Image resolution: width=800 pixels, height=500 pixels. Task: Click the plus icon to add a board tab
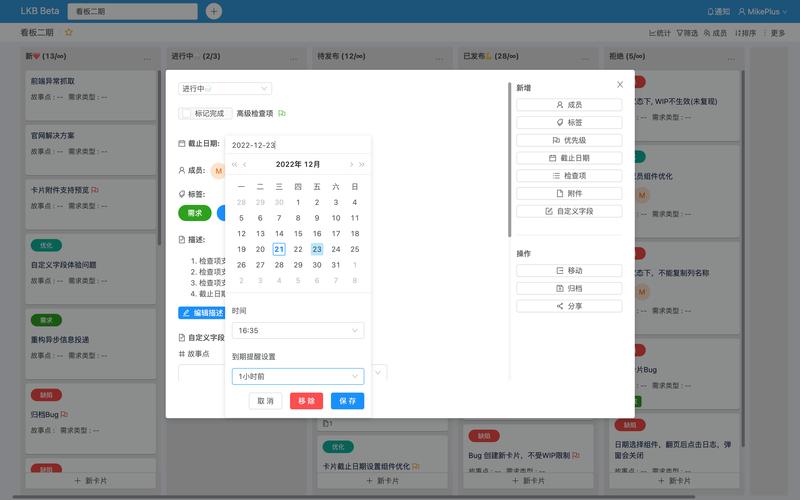click(214, 11)
